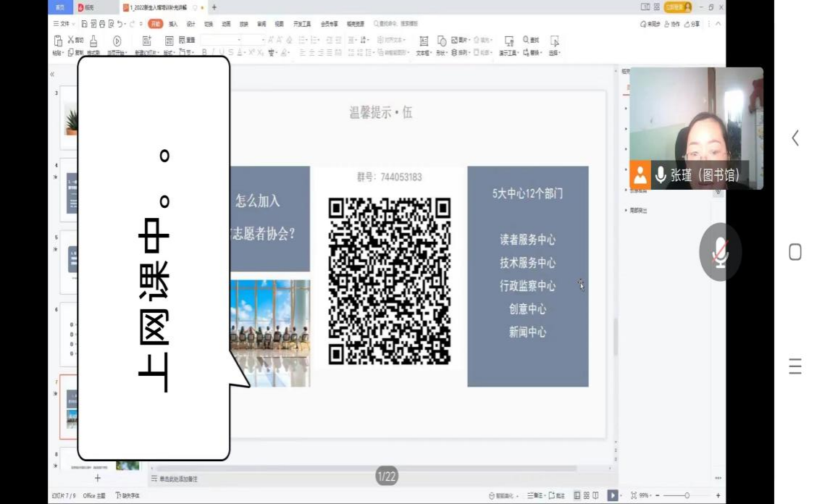Viewport: 817px width, 504px height.
Task: Insert a Text Box
Action: pos(424,41)
